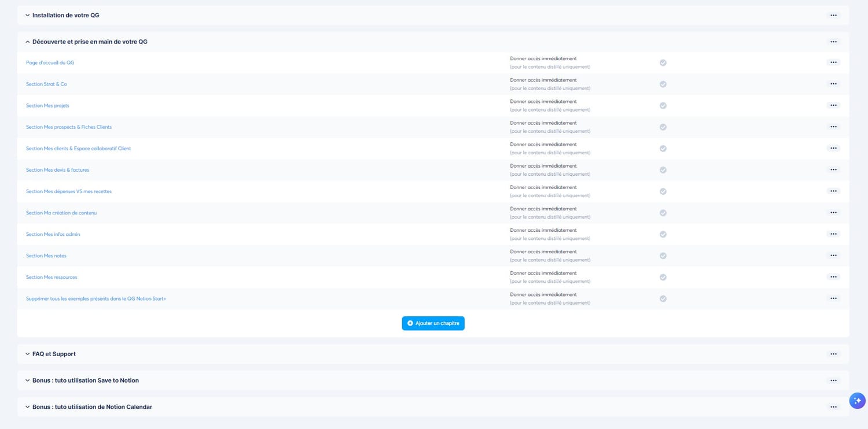
Task: Open more options for Supprimer tous les exemples row
Action: point(833,298)
